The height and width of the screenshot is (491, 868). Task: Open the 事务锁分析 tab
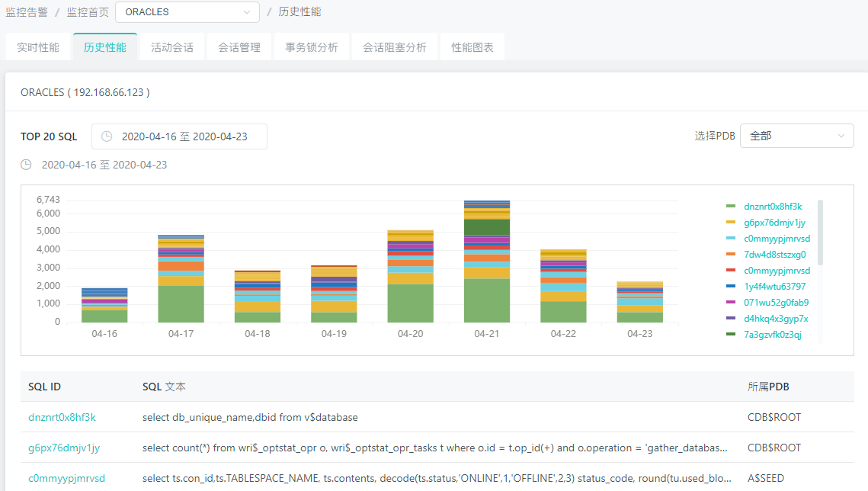[312, 47]
